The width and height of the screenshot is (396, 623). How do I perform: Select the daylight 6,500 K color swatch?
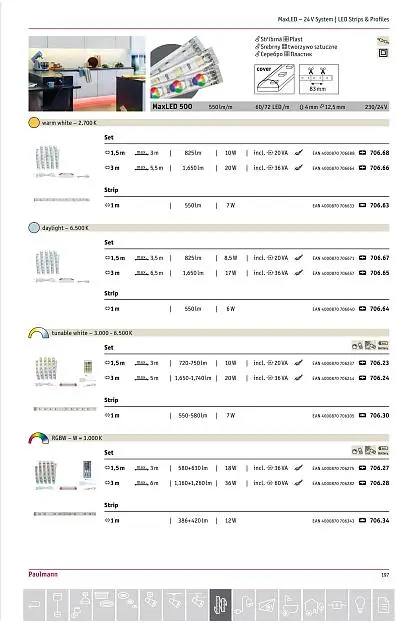[34, 228]
